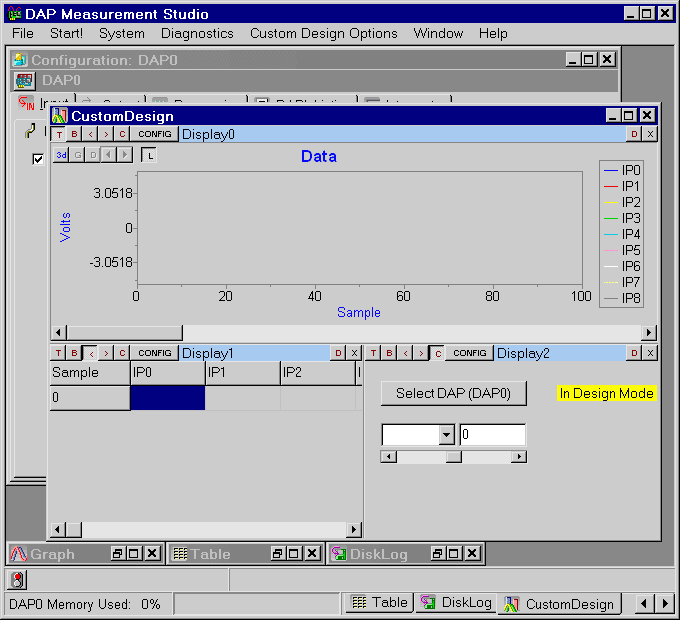Switch to the DiskLog tab in bottom bar
Screen dimensions: 680x620
point(456,603)
